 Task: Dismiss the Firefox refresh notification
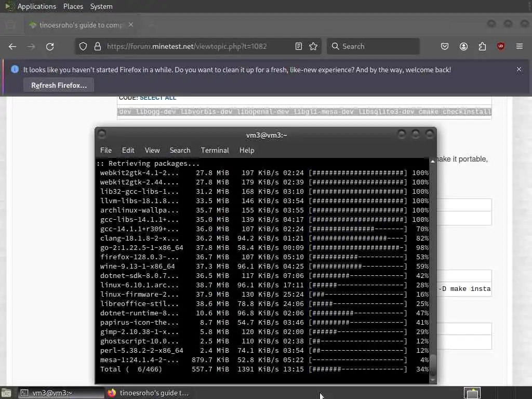519,69
